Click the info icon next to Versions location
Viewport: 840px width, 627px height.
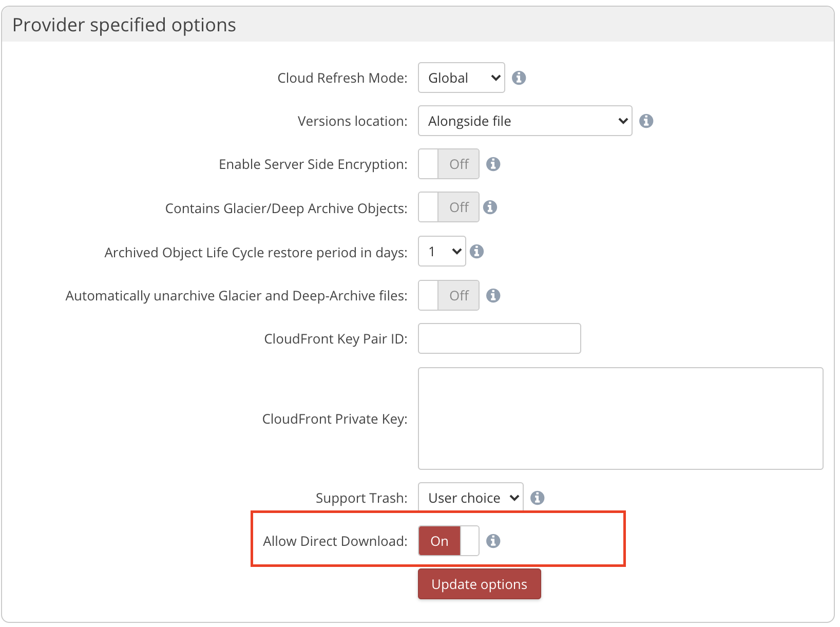point(646,121)
